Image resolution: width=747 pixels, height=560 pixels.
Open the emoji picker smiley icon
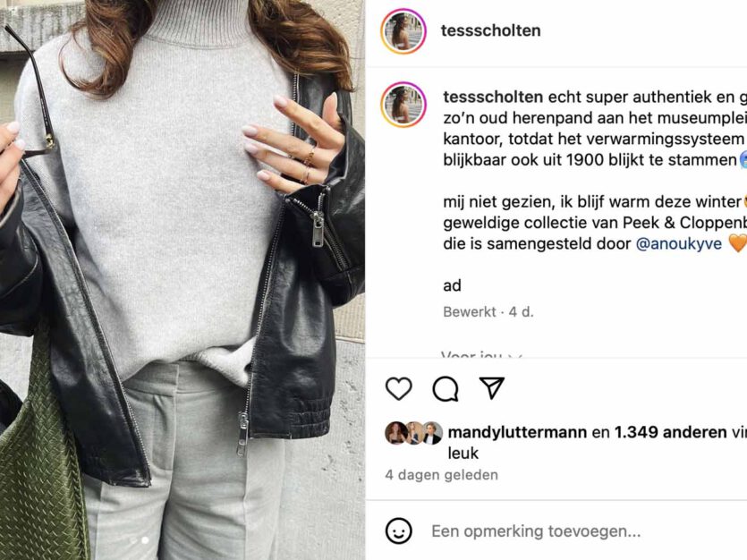click(399, 531)
